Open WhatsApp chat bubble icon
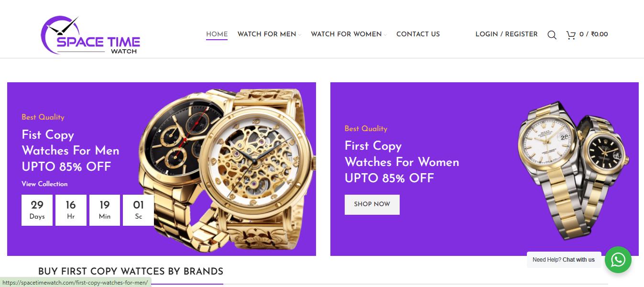 (x=618, y=260)
